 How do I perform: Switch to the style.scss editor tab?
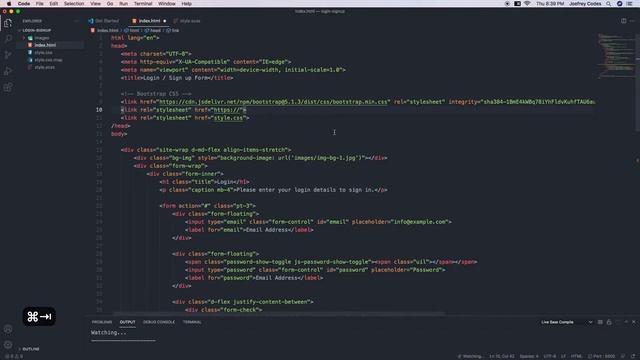[187, 21]
